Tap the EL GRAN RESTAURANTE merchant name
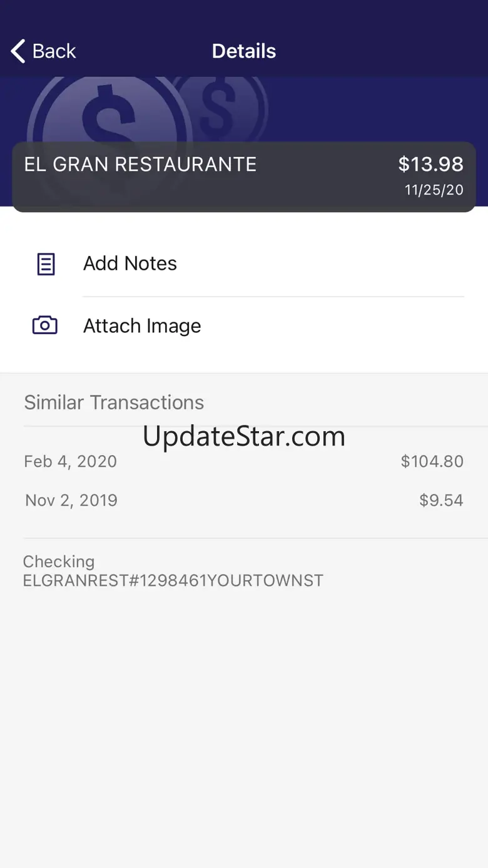 [140, 165]
